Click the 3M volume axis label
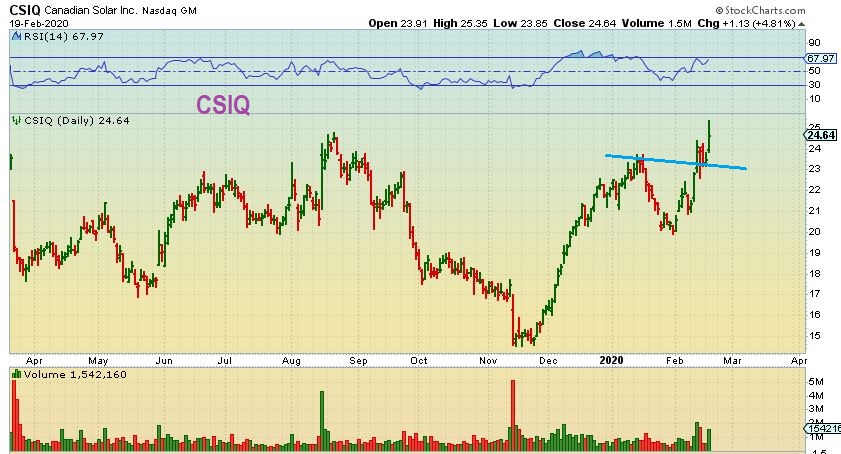Viewport: 841px width, 454px height. coord(816,409)
